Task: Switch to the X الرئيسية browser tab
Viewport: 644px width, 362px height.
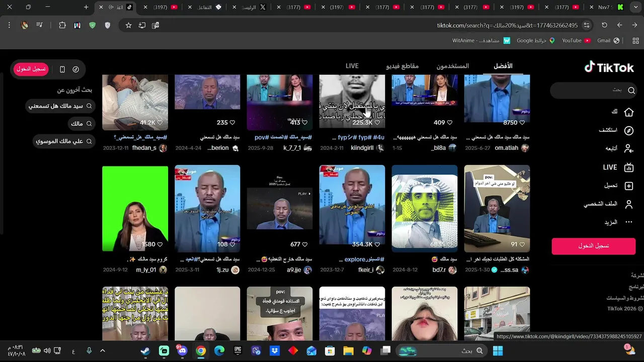Action: point(252,7)
